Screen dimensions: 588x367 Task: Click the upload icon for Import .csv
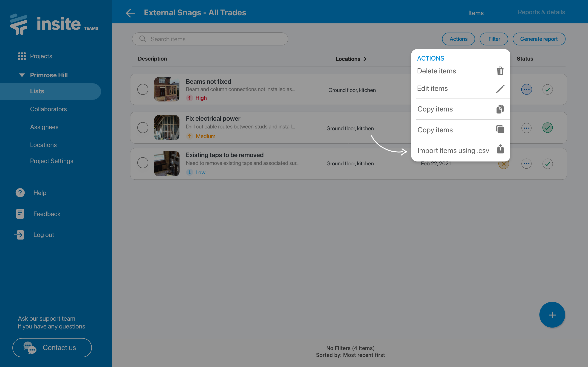(500, 149)
